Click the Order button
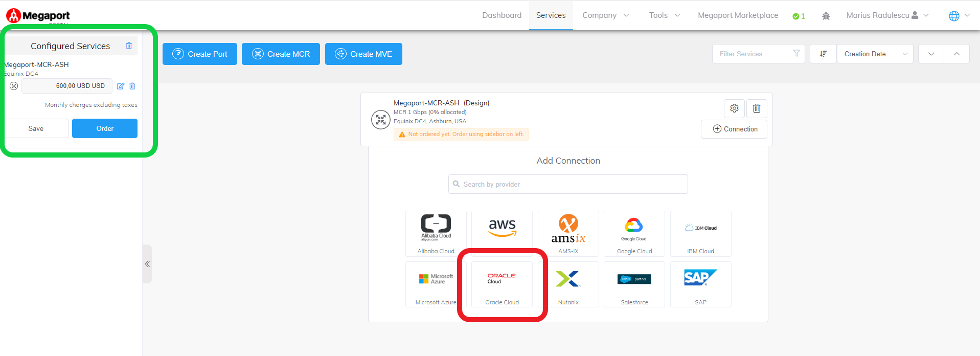 pyautogui.click(x=105, y=128)
